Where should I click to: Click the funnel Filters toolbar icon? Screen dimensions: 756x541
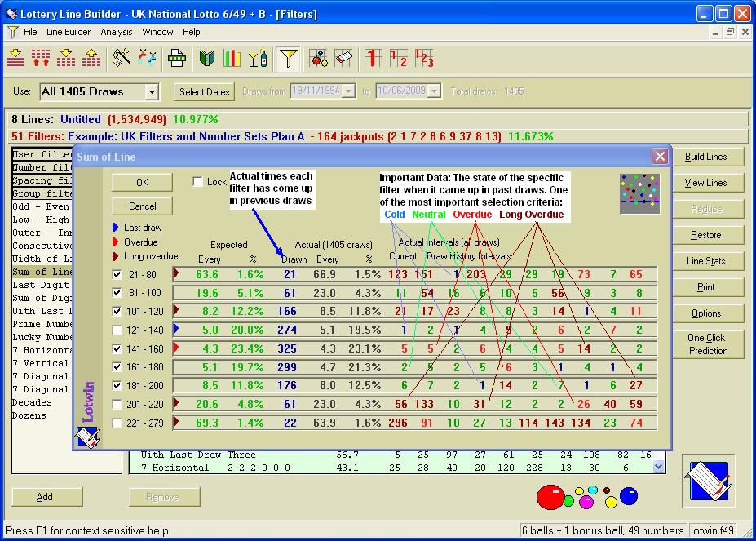pos(288,58)
